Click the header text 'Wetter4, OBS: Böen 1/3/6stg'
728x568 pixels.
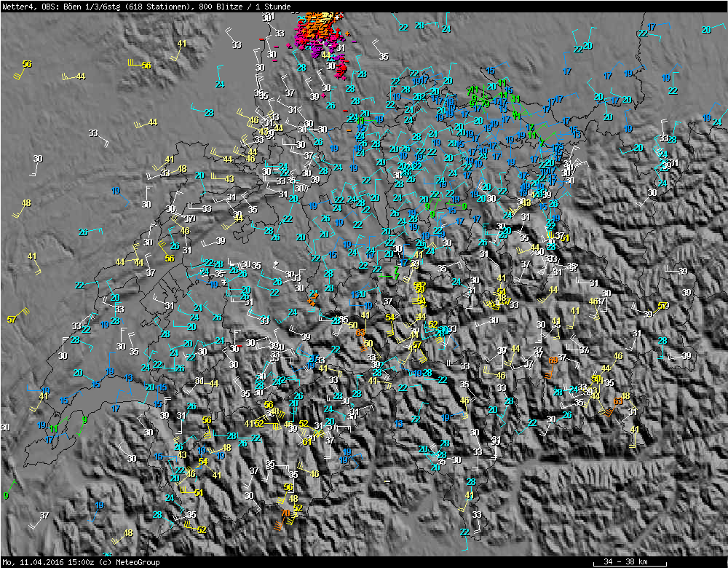(x=63, y=7)
